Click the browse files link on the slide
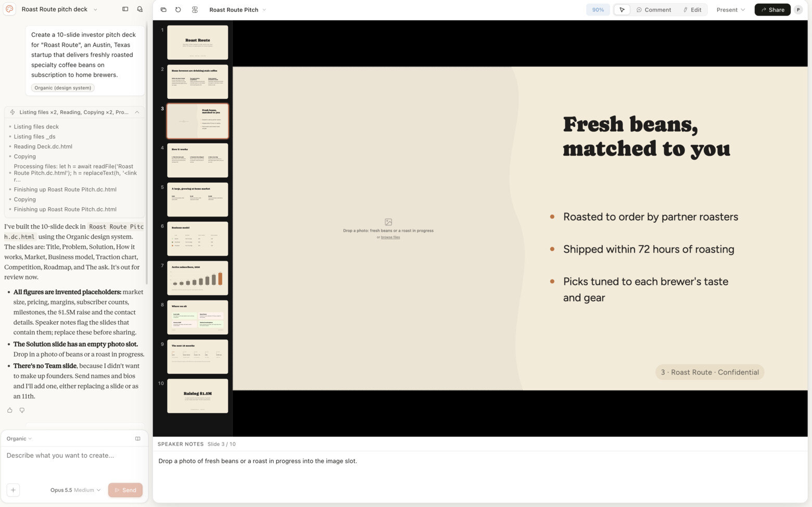812x507 pixels. (x=390, y=237)
